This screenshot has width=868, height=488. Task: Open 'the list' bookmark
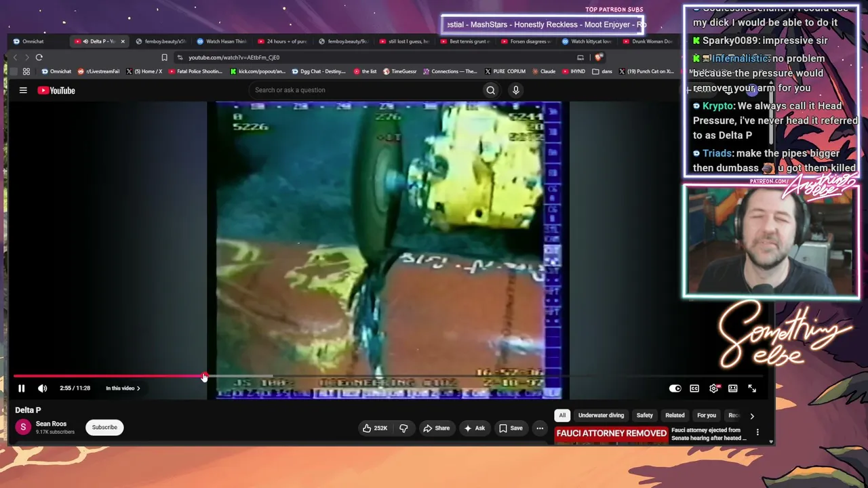click(366, 71)
